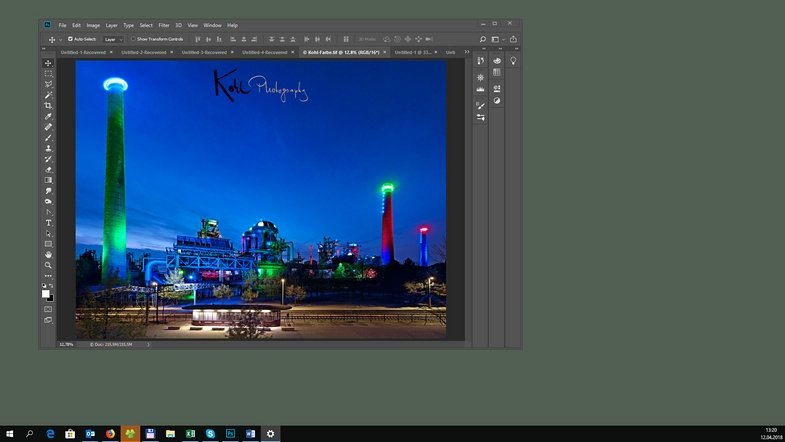This screenshot has width=785, height=442.
Task: Open the Layer auto-select dropdown
Action: coord(113,39)
